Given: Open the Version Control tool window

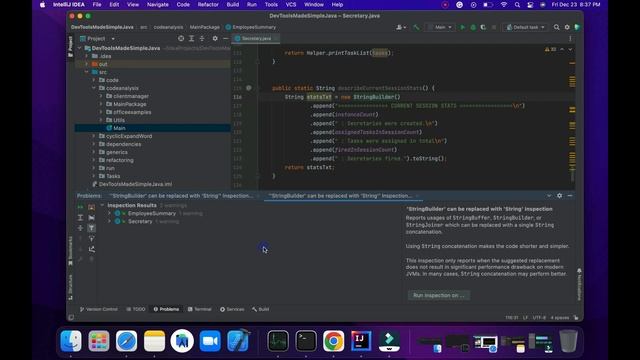Looking at the screenshot, I should tap(98, 309).
